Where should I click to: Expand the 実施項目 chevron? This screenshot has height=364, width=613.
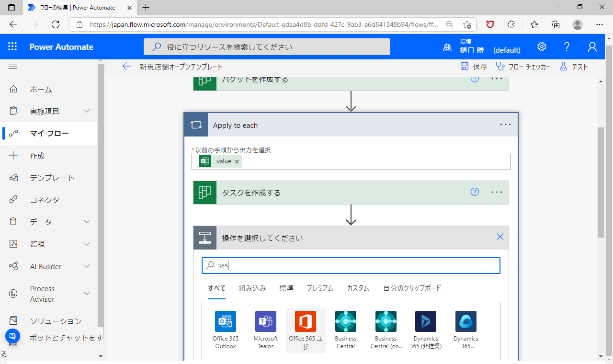87,111
